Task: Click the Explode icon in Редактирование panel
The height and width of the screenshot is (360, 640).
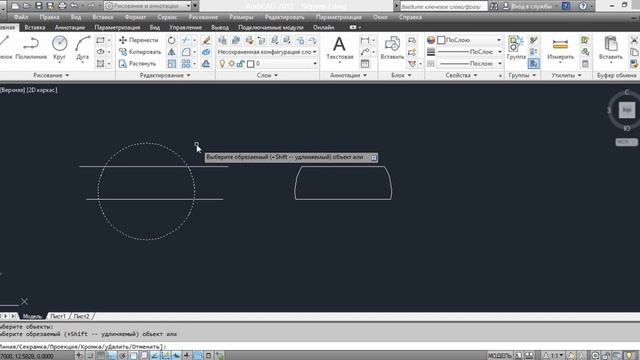Action: tap(206, 52)
